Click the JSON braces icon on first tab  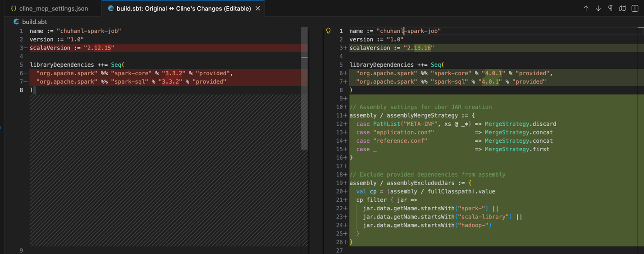[14, 9]
